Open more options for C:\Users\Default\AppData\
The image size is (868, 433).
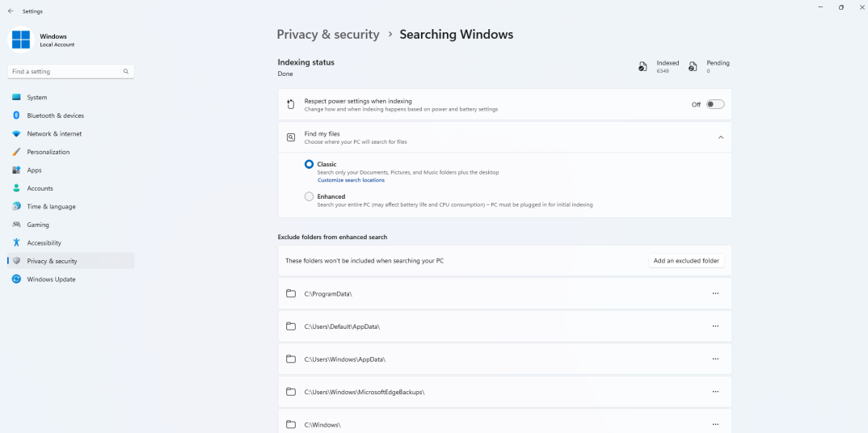(715, 326)
